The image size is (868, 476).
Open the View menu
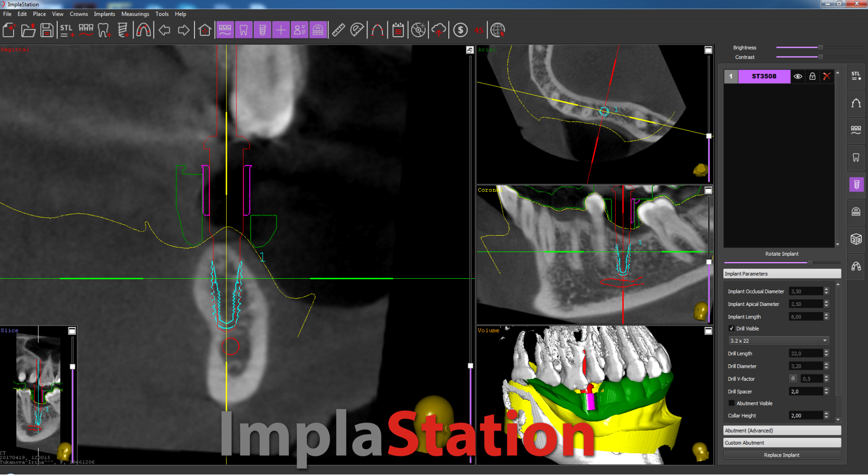click(x=58, y=14)
